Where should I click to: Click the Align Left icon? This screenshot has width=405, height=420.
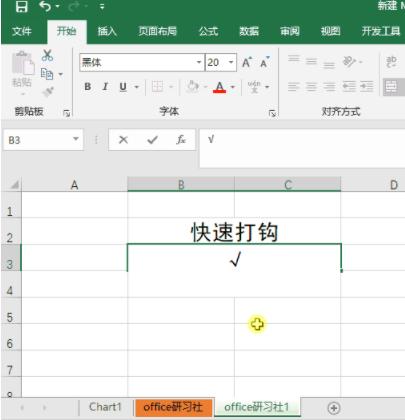point(294,87)
